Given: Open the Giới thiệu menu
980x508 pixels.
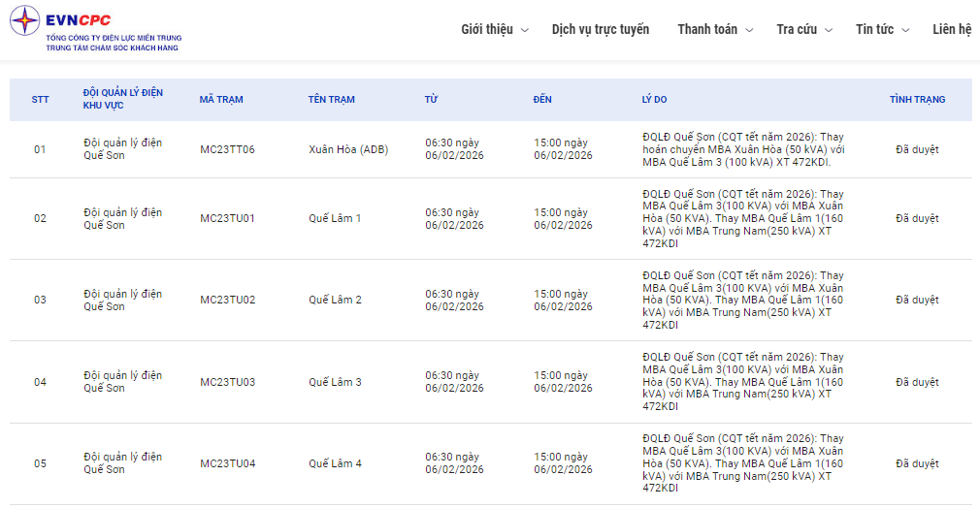Looking at the screenshot, I should [486, 29].
